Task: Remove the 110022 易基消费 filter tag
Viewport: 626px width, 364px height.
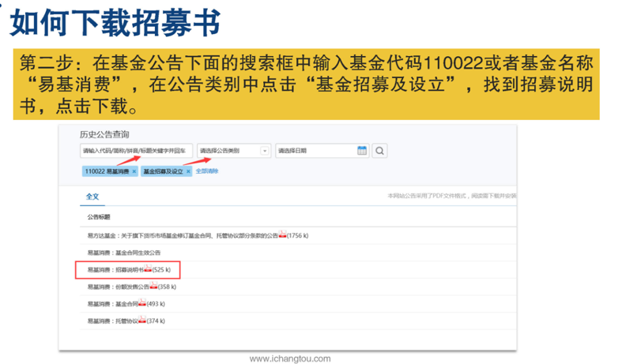Action: (x=134, y=171)
